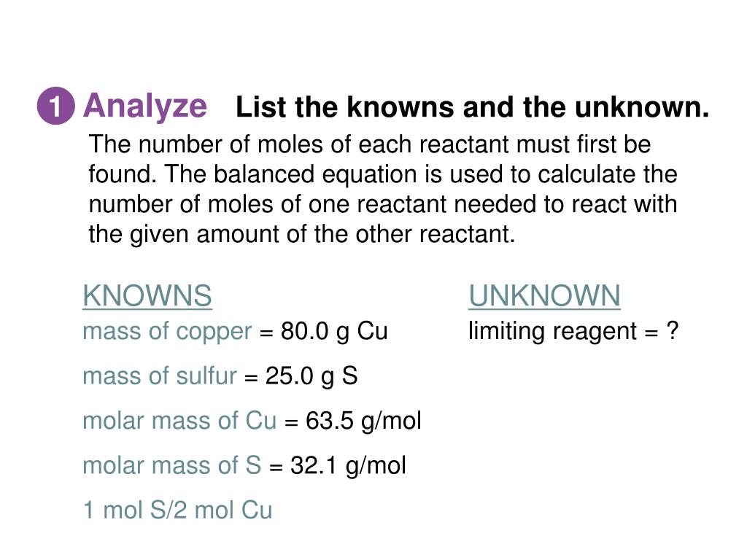Click the underlined UNKNOWN heading

pyautogui.click(x=544, y=296)
